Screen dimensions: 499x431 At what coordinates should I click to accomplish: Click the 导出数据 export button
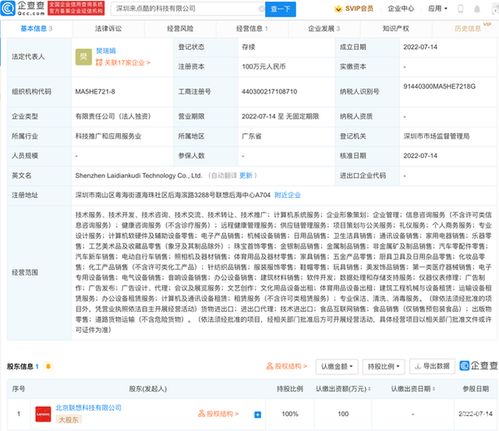(x=432, y=366)
